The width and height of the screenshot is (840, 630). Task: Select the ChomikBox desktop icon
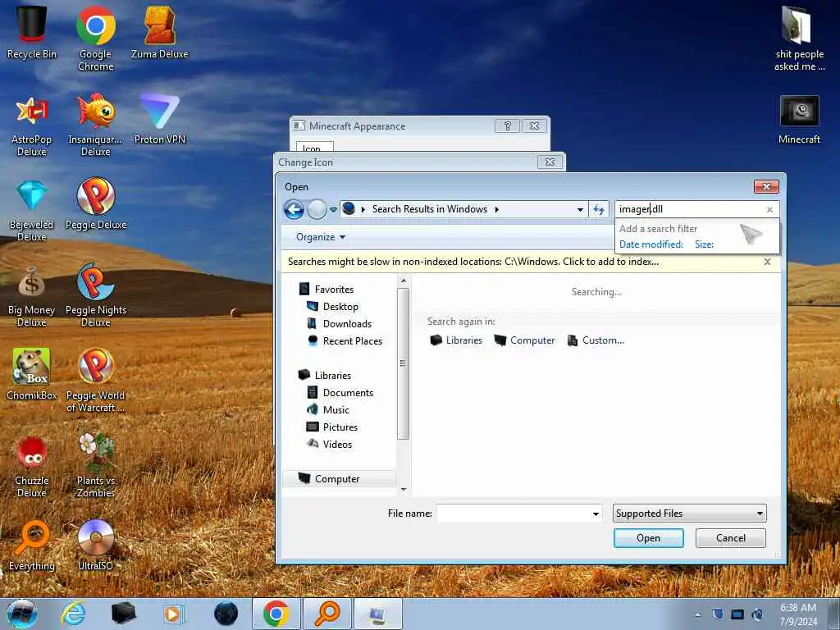[x=32, y=374]
